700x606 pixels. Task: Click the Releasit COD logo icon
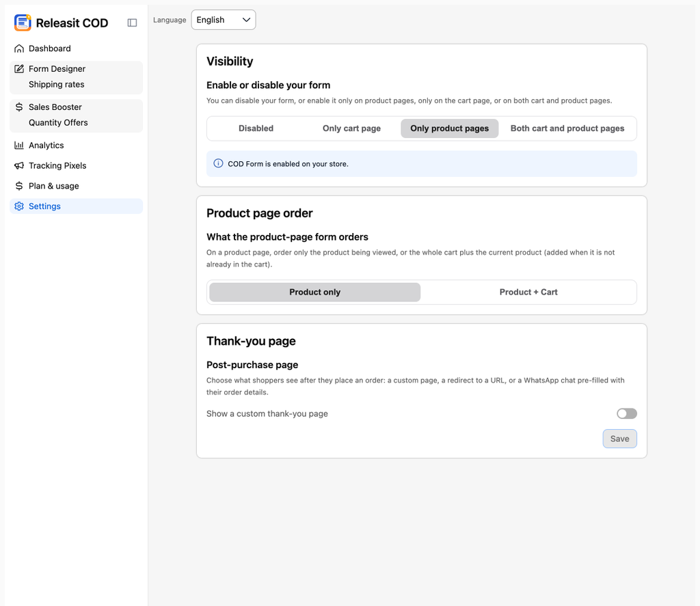(23, 23)
